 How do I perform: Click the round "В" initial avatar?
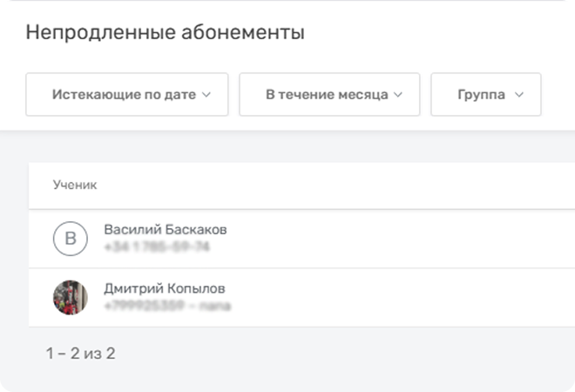tap(71, 239)
